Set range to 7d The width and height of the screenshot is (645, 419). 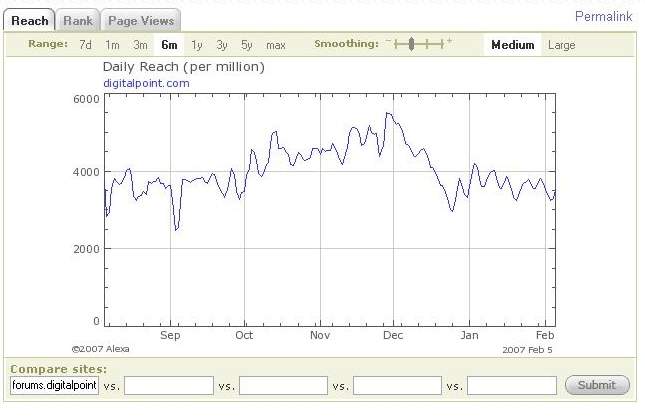[85, 44]
